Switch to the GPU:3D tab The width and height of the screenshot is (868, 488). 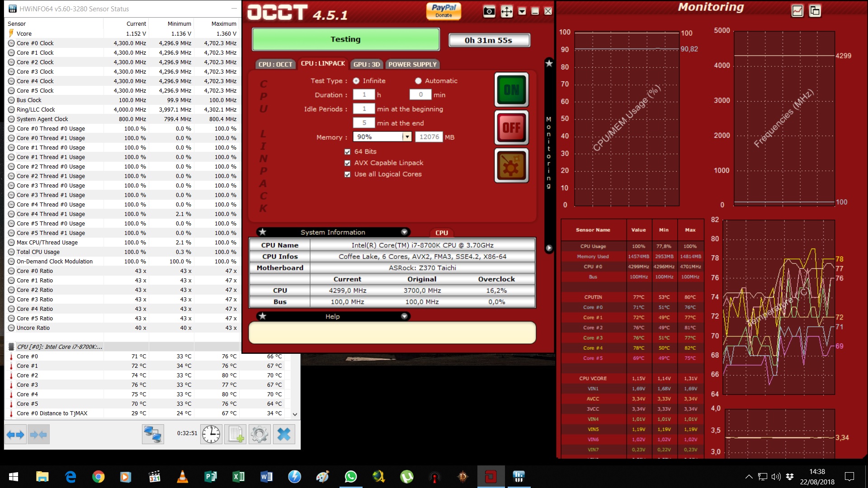click(367, 64)
